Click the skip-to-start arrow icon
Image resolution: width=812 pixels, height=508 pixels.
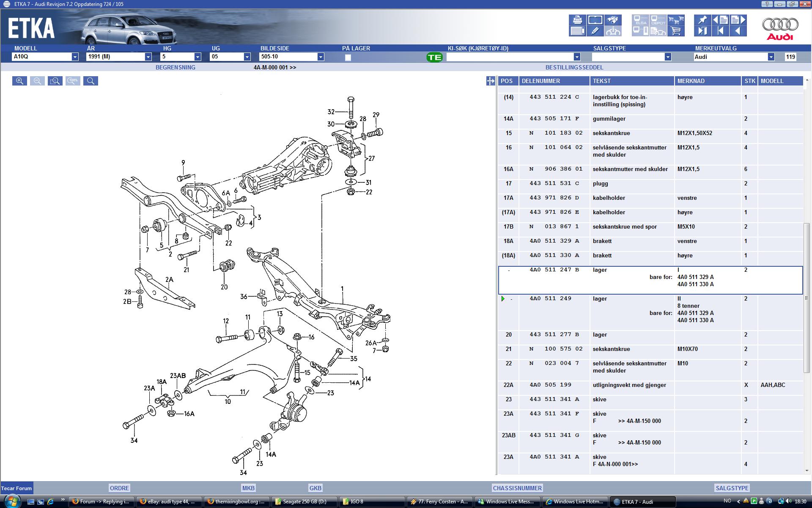720,31
